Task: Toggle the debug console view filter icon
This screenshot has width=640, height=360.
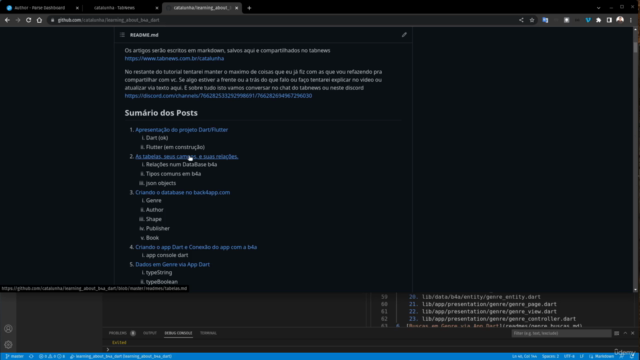Action: (616, 333)
